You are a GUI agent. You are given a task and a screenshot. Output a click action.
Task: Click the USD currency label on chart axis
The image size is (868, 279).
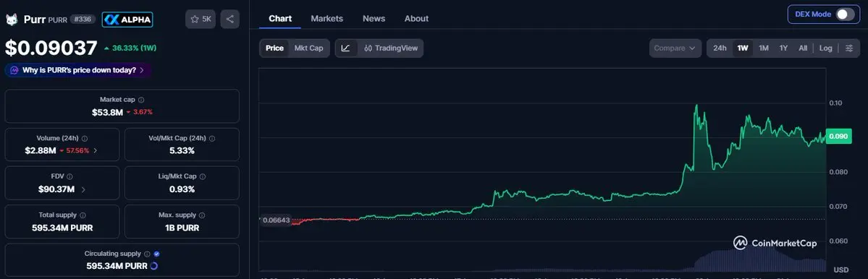(841, 270)
